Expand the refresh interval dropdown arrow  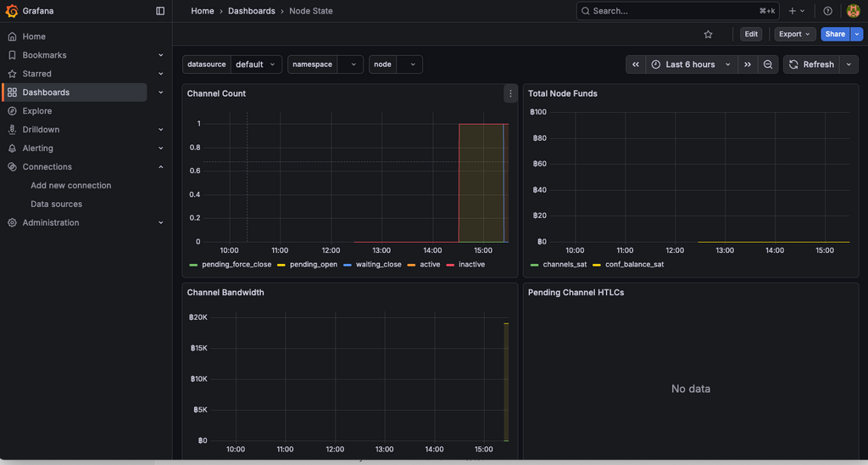(849, 64)
